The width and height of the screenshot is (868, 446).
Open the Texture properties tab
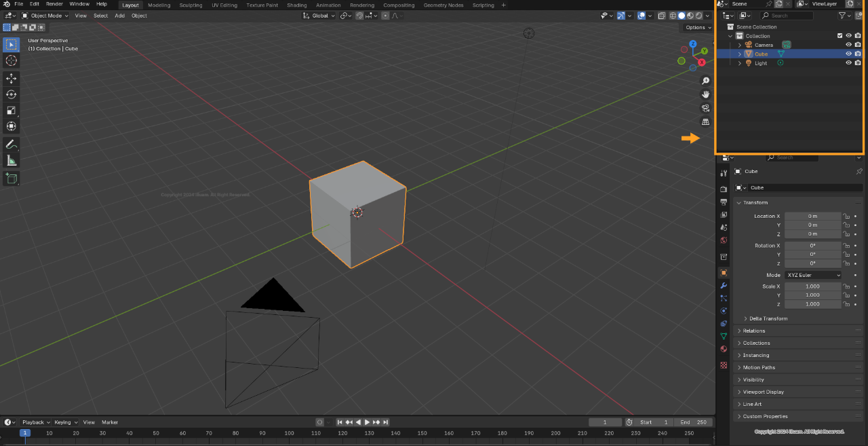pos(724,365)
